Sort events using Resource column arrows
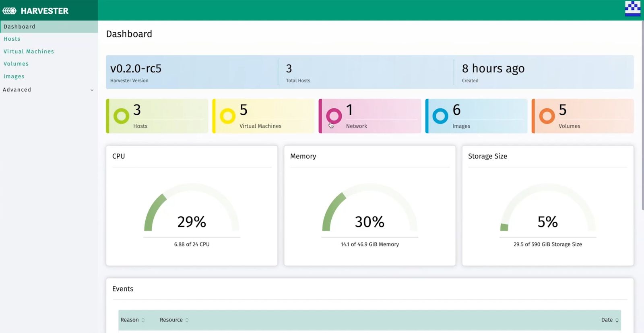This screenshot has height=333, width=644. [187, 320]
